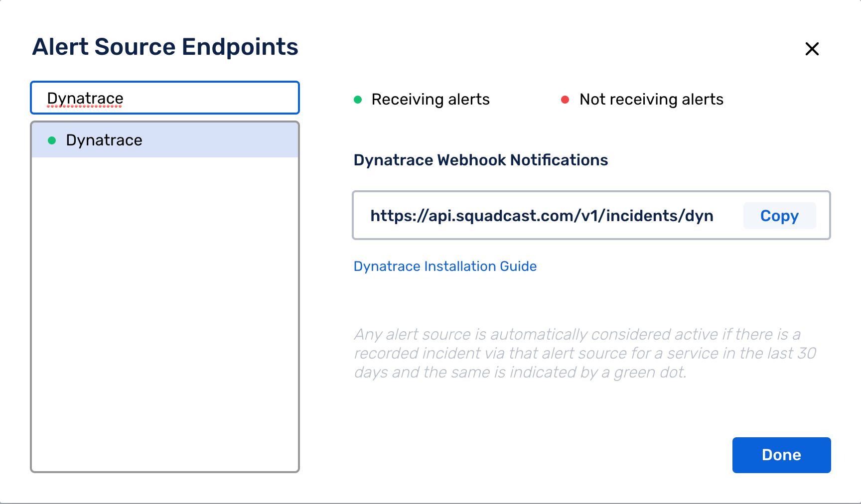The width and height of the screenshot is (861, 504).
Task: Click the italic note about active alert sources
Action: 585,353
